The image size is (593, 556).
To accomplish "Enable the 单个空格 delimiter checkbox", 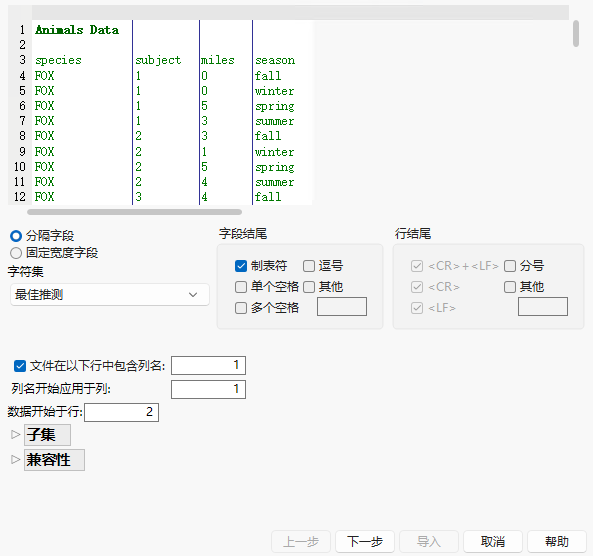I will [x=241, y=287].
